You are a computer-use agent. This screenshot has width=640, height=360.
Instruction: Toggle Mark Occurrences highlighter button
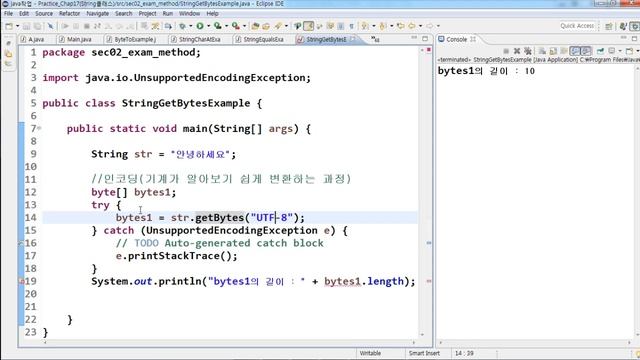tap(309, 26)
